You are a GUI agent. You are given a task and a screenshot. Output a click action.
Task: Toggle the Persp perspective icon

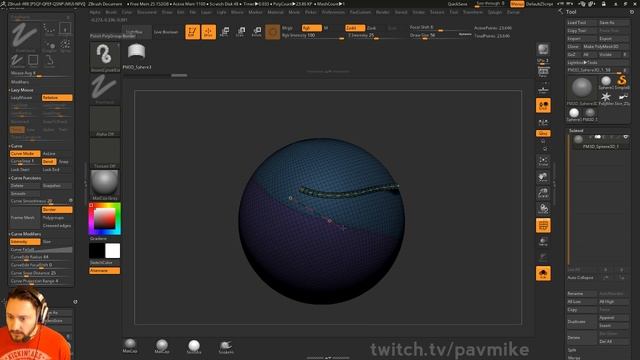543,73
